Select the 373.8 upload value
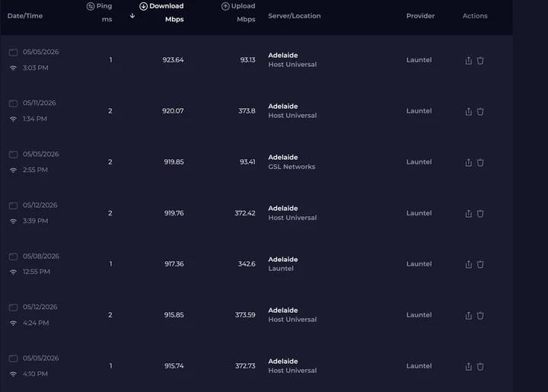 [x=247, y=111]
